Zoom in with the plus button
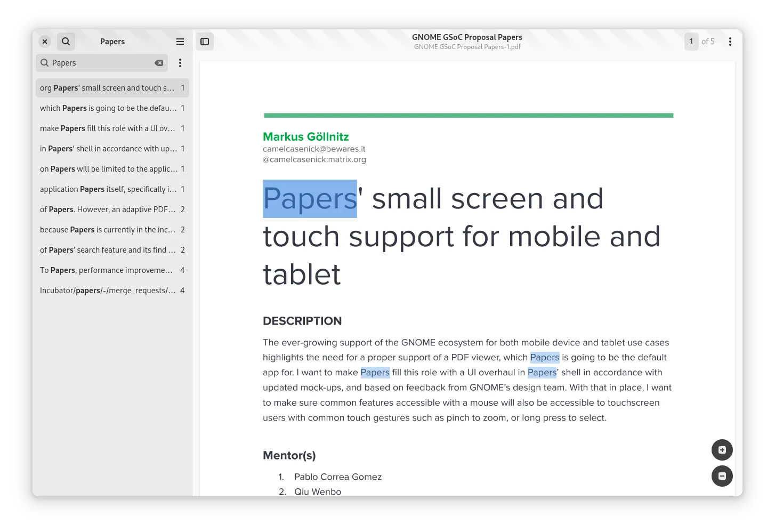Viewport: 775px width, 532px height. click(722, 450)
